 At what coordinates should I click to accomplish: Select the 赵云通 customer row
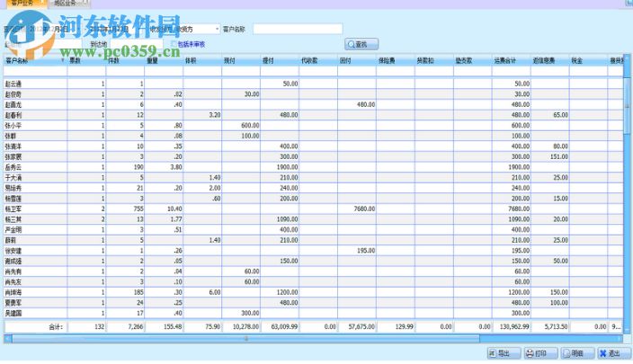pyautogui.click(x=313, y=84)
